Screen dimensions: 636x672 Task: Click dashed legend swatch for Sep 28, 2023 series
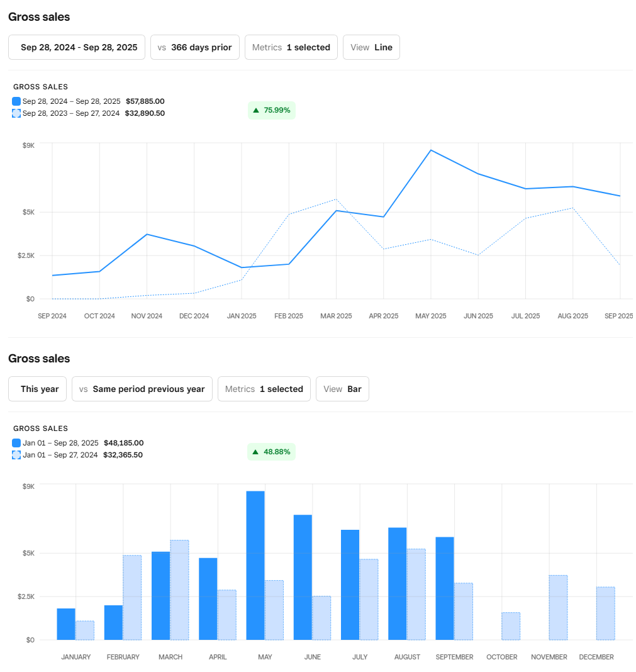pyautogui.click(x=16, y=113)
